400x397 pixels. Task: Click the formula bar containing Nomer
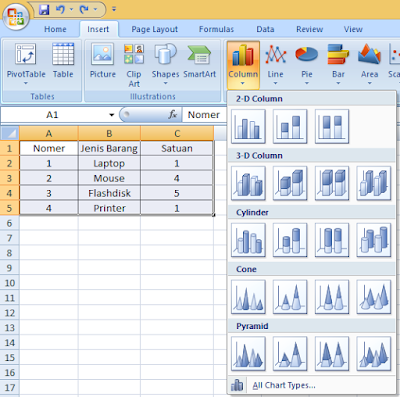[205, 115]
